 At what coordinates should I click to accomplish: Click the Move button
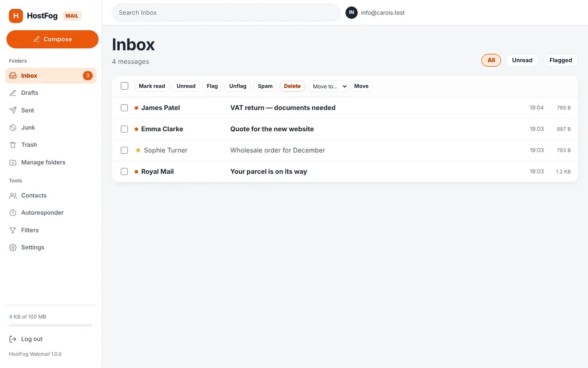coord(361,86)
